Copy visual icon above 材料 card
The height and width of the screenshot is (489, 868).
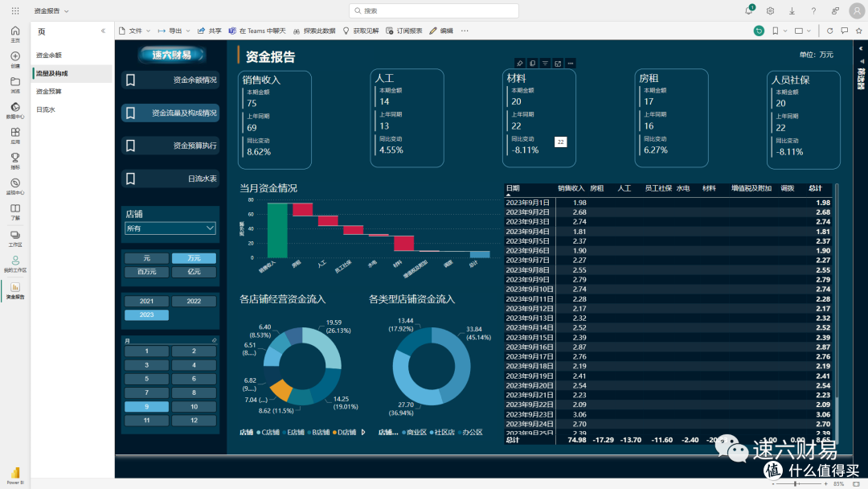point(532,64)
